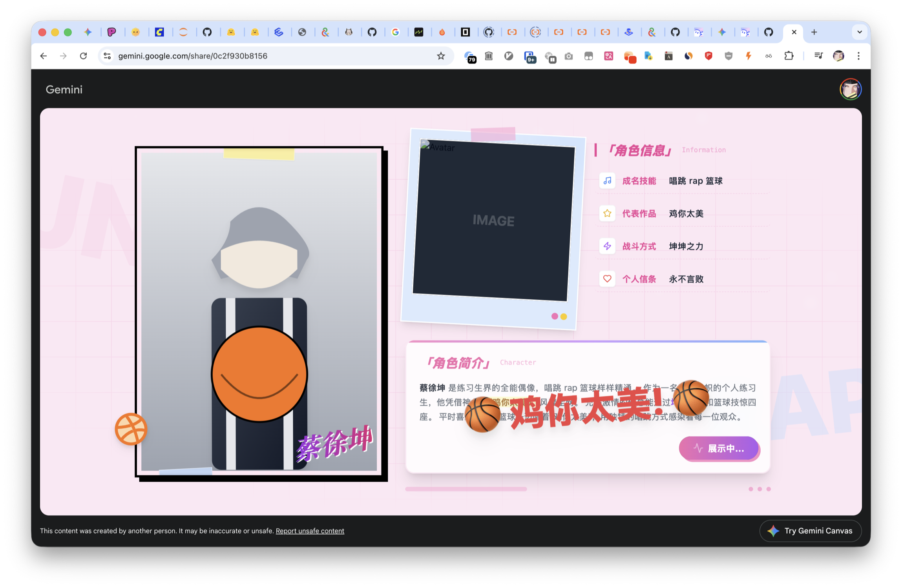Expand the tab search dropdown arrow
This screenshot has width=902, height=588.
coord(860,32)
